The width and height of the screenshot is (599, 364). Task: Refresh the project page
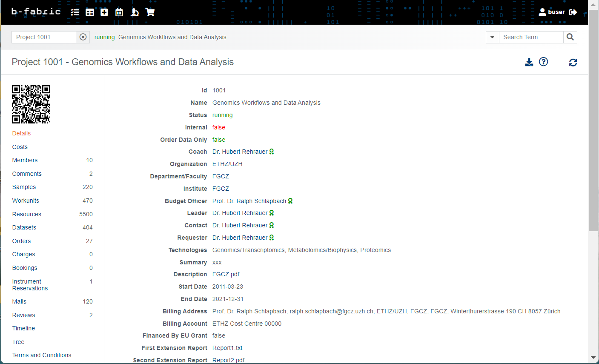coord(573,63)
